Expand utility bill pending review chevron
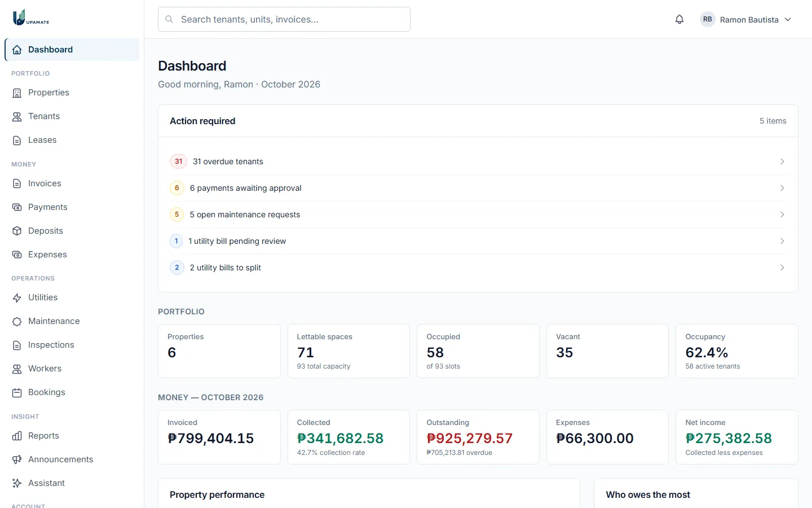The width and height of the screenshot is (812, 508). [x=782, y=241]
